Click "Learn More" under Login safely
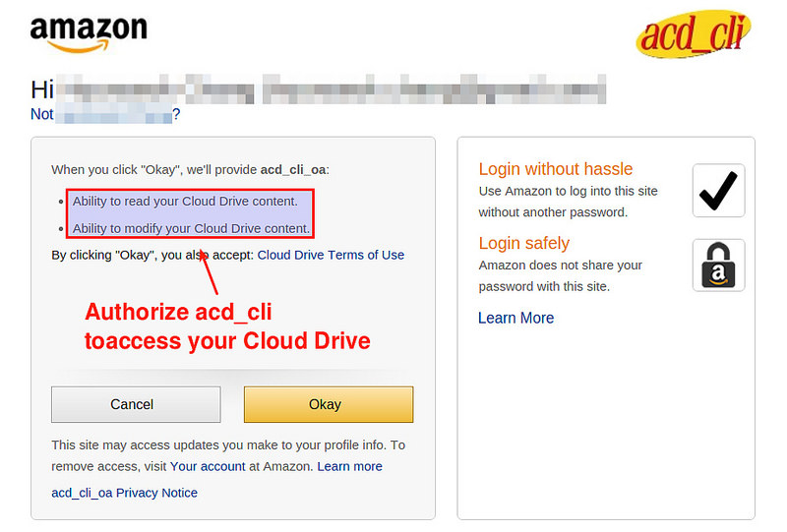Viewport: 787px width, 532px height. click(515, 318)
